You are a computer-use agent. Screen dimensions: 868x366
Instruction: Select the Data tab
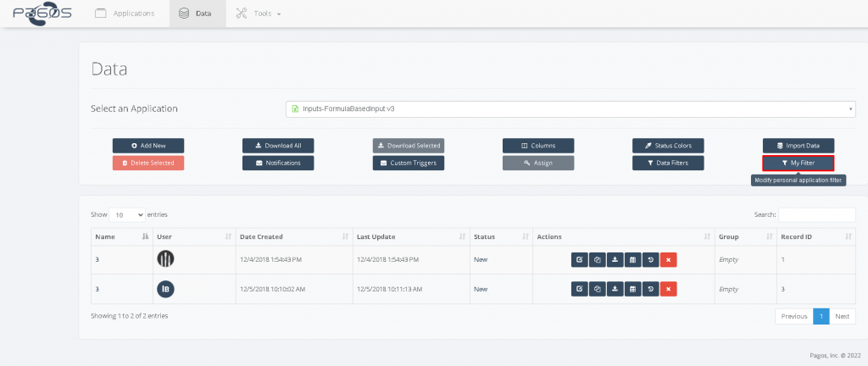(x=197, y=14)
